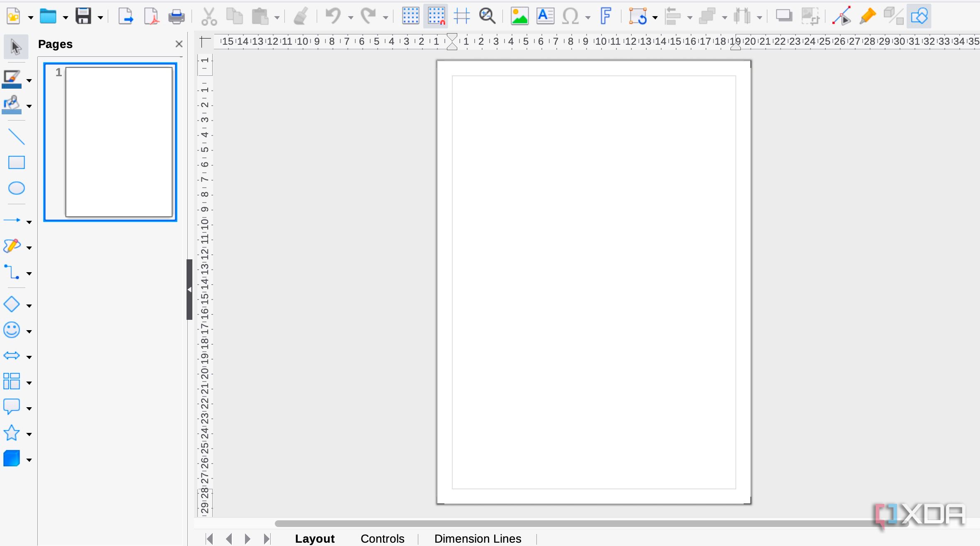Toggle Point Edit Mode

pos(842,16)
